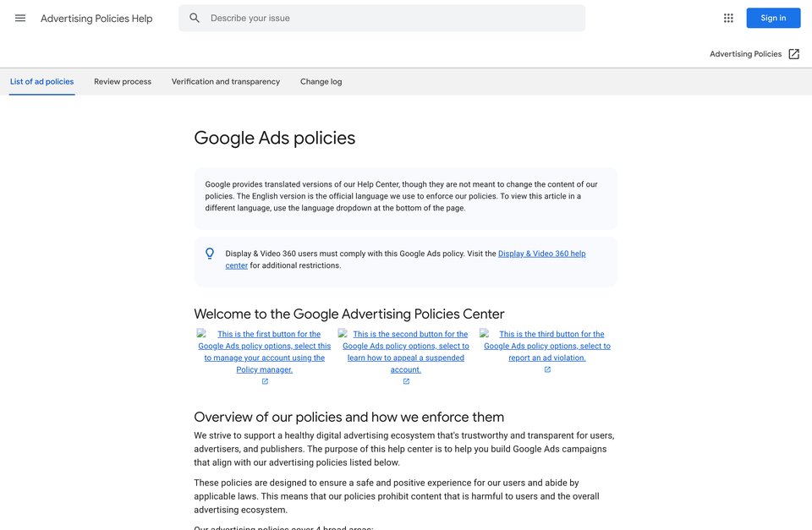Click broken image icon of first policy button
The width and height of the screenshot is (812, 530).
click(x=201, y=333)
